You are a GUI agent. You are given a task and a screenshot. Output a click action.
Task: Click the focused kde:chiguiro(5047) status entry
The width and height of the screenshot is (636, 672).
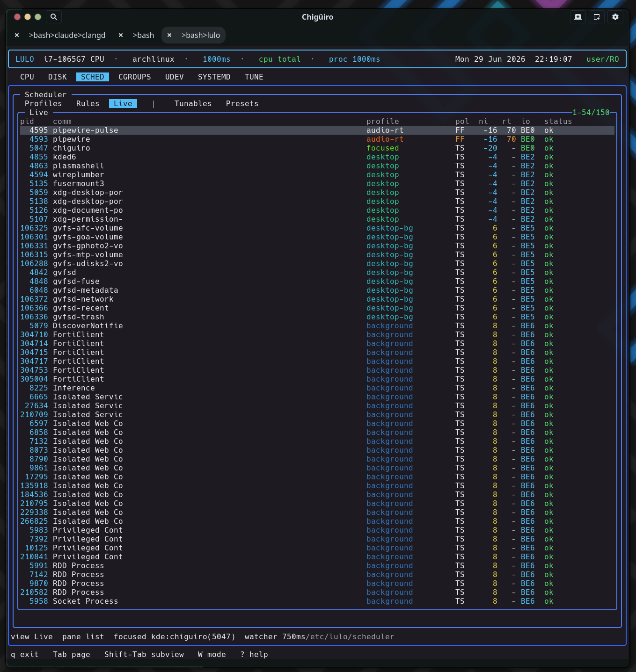[x=175, y=636]
